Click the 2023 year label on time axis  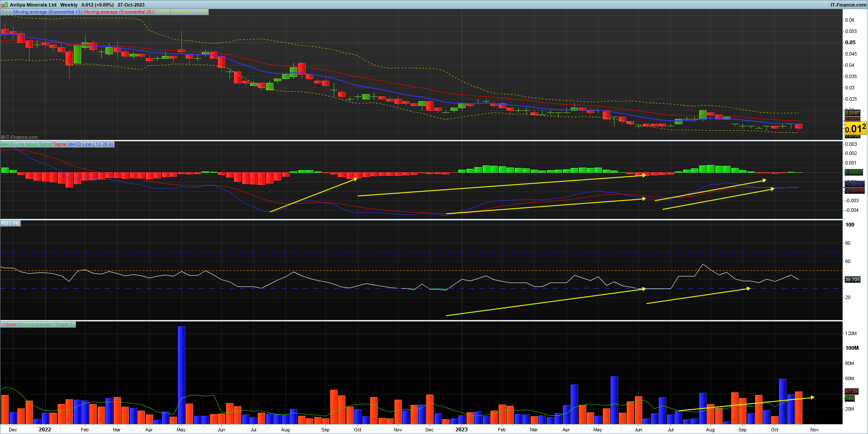tap(461, 430)
